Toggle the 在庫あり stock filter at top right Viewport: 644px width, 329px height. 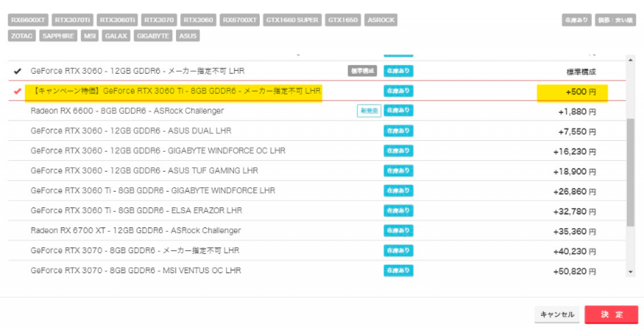click(x=576, y=20)
